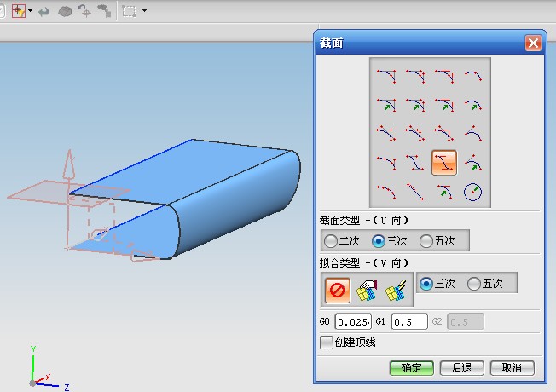Choose the hand-on-grid fitting type icon
556x392 pixels.
[367, 291]
